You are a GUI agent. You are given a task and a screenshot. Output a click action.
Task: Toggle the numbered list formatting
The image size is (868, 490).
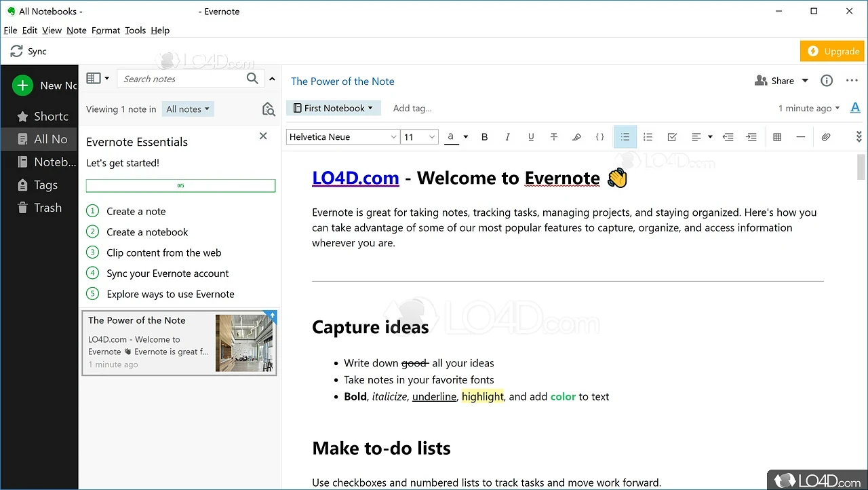point(648,137)
